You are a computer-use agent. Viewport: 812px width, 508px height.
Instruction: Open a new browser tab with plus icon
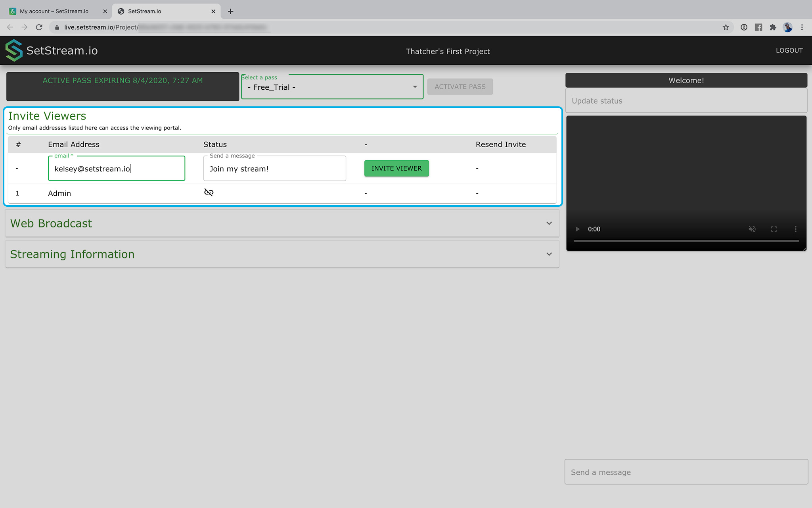point(230,11)
